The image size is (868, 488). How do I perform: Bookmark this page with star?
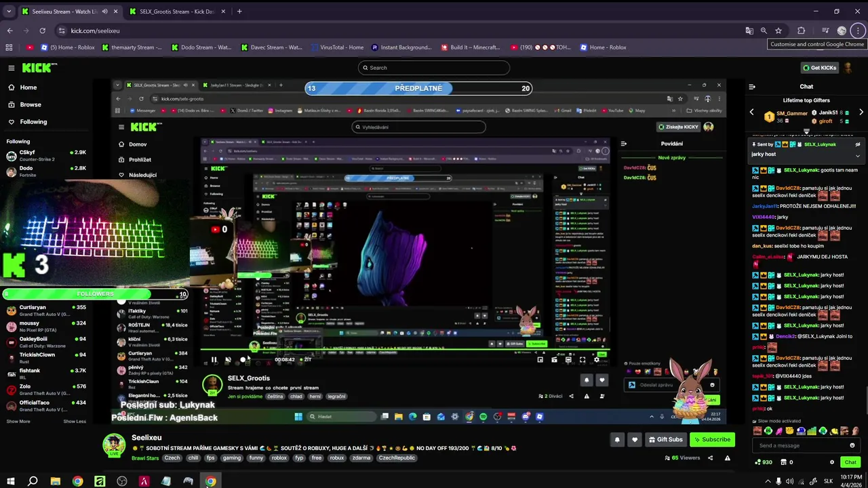coord(778,30)
